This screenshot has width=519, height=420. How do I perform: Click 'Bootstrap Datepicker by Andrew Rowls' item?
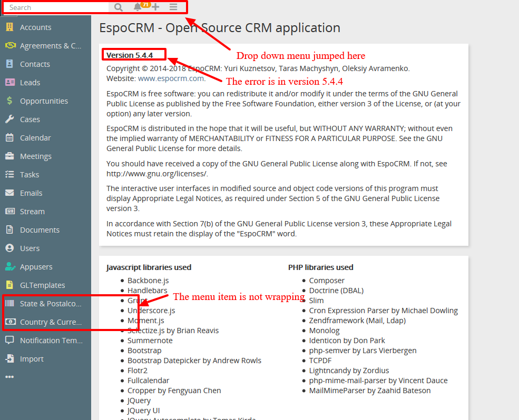194,361
